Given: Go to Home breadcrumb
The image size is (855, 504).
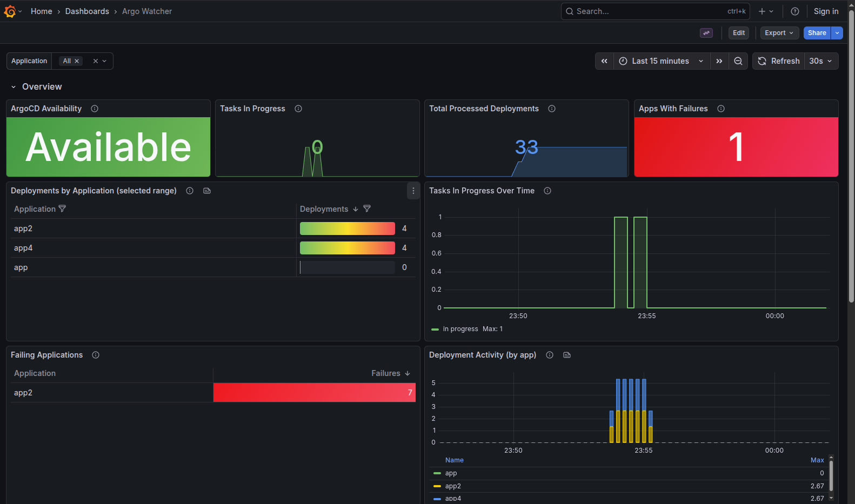Looking at the screenshot, I should point(42,11).
